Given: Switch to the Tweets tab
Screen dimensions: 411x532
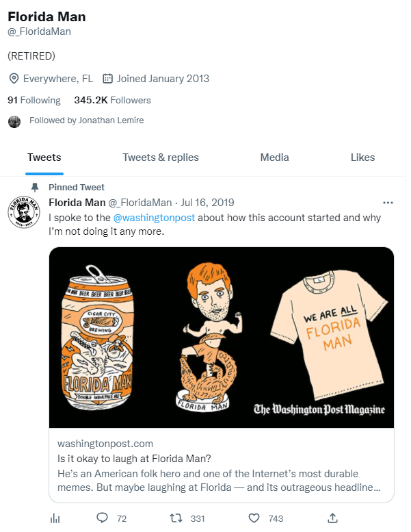Looking at the screenshot, I should [44, 157].
